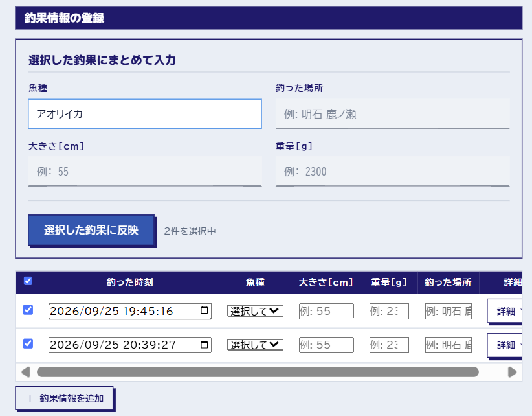Image resolution: width=532 pixels, height=416 pixels.
Task: Click the 釣った場所 field in 19:45:16 row
Action: click(x=449, y=311)
